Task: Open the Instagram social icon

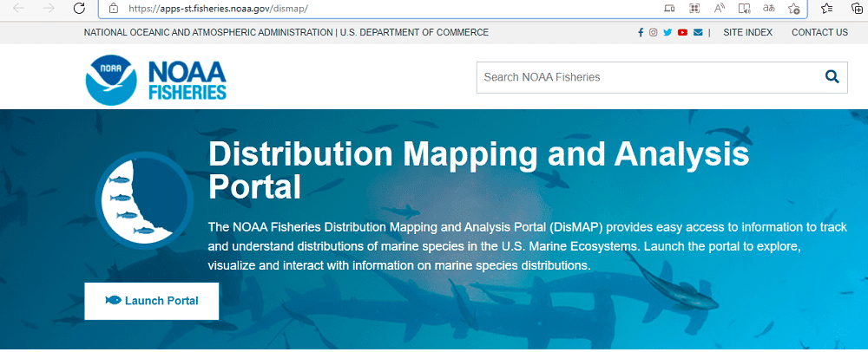Action: [654, 33]
